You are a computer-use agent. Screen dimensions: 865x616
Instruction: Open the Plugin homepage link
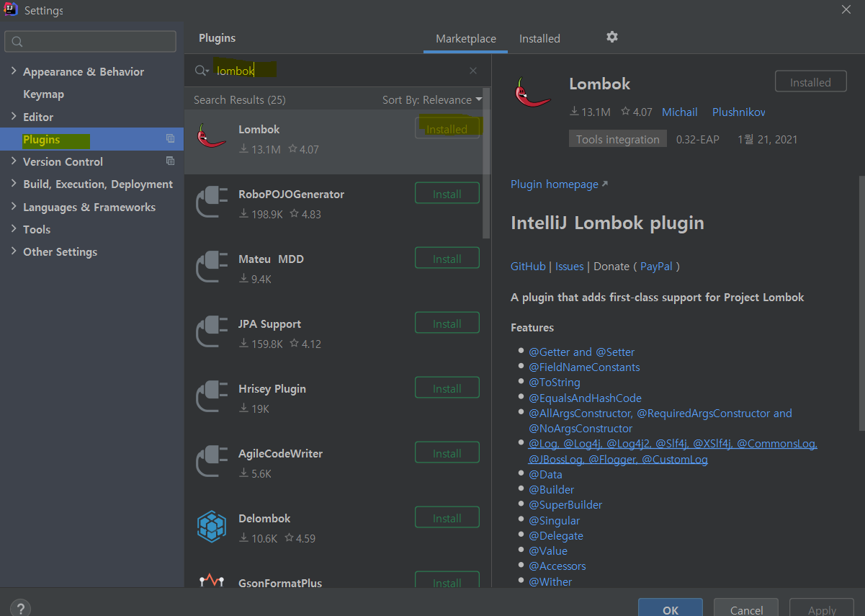[559, 184]
